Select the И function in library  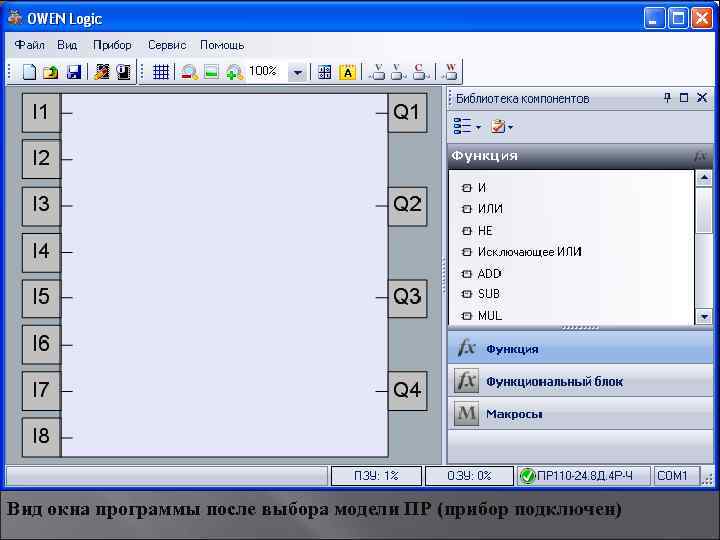click(474, 187)
